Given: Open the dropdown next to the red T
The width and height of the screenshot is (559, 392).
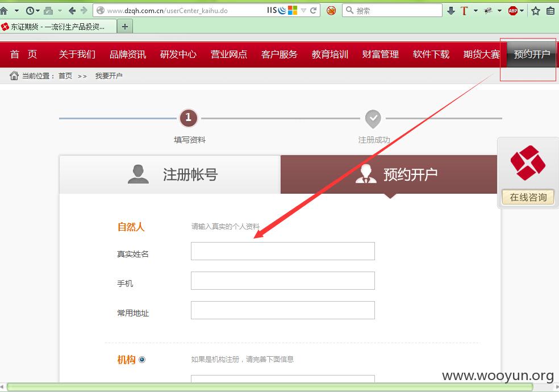Looking at the screenshot, I should [x=475, y=11].
